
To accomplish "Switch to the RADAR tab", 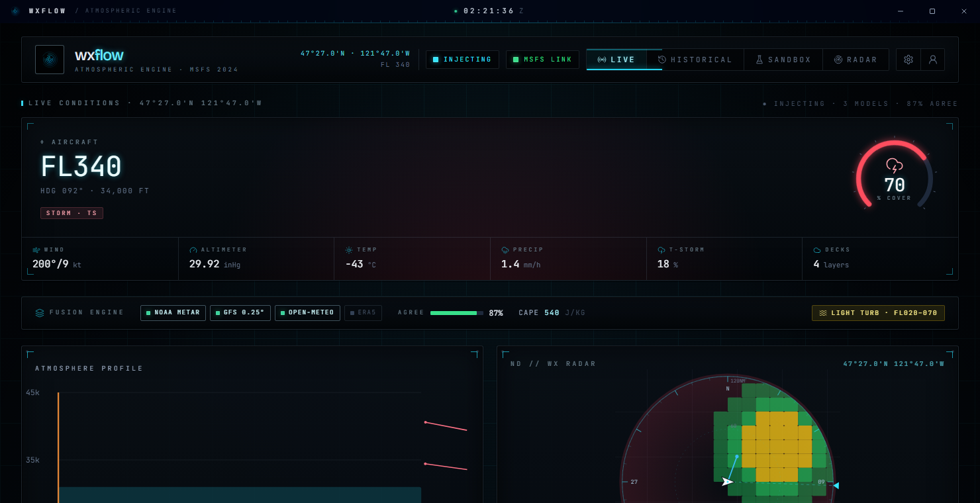I will 856,60.
